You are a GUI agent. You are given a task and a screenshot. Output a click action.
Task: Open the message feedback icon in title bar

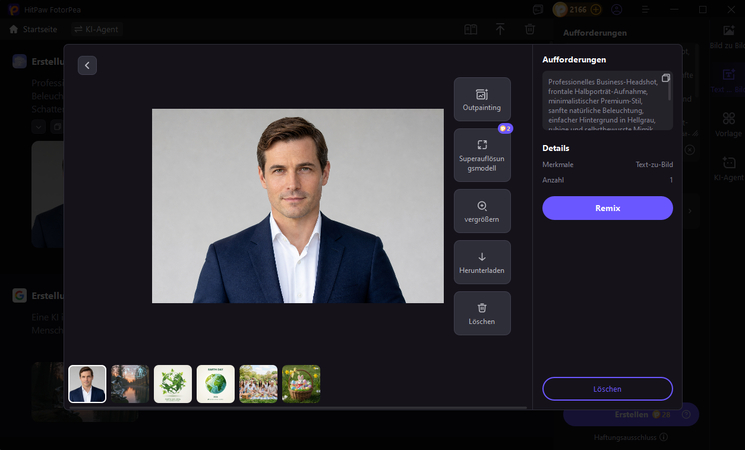point(537,10)
